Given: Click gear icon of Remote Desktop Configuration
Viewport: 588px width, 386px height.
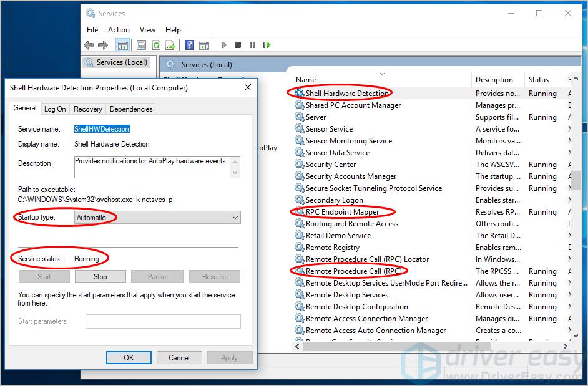Looking at the screenshot, I should pos(299,307).
